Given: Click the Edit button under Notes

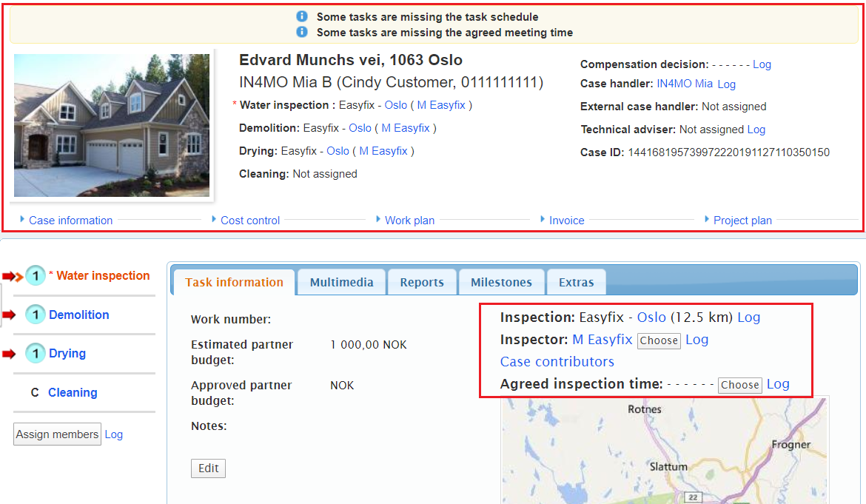Looking at the screenshot, I should 208,468.
